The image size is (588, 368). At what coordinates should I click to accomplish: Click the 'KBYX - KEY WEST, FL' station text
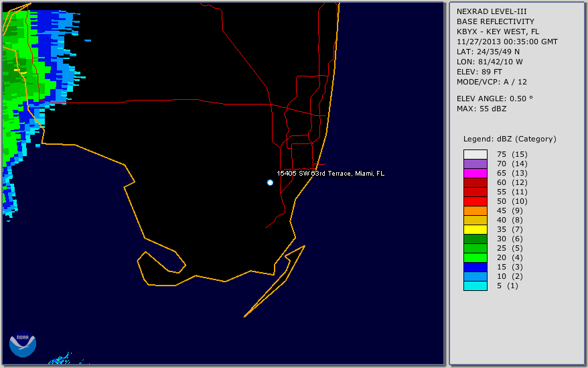click(498, 32)
